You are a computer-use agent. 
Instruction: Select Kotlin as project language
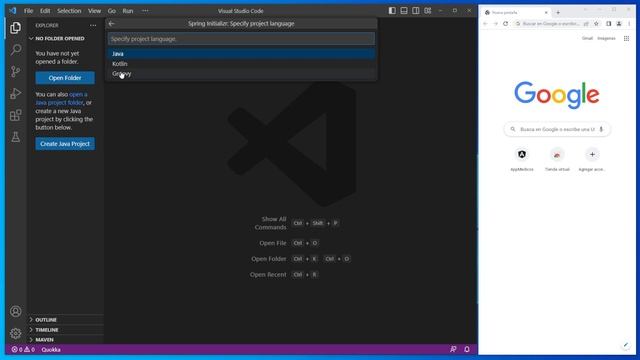click(x=241, y=64)
